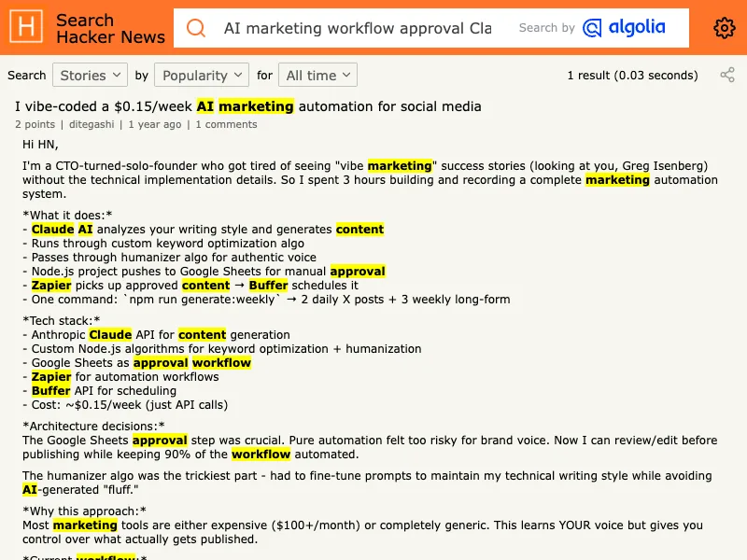Open the '2 points' link
Viewport: 747px width, 560px height.
pos(35,125)
